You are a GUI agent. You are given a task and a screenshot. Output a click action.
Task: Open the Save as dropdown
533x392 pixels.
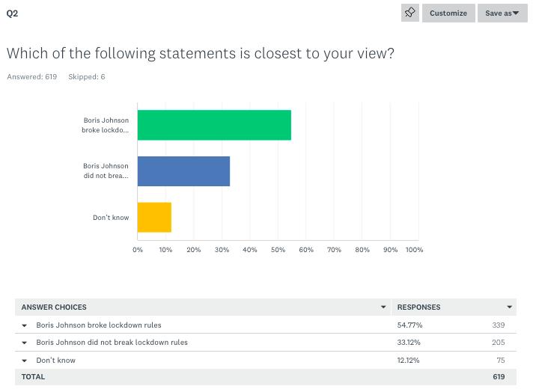502,13
